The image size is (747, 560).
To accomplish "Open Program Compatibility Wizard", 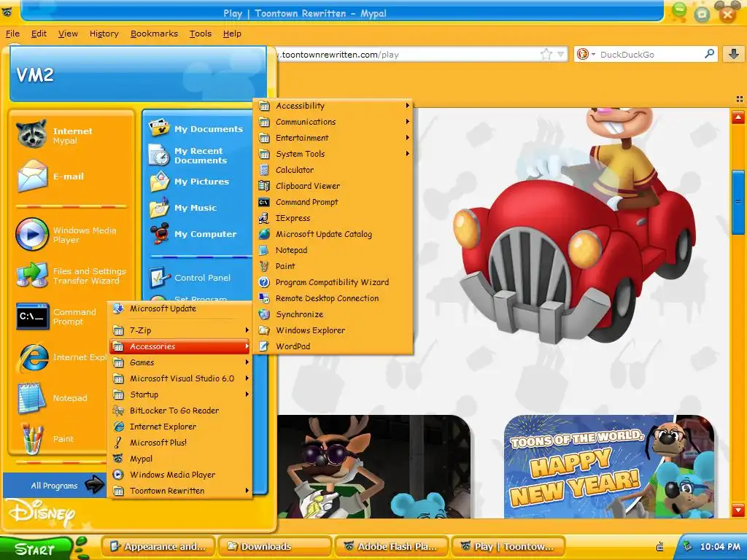I will coord(333,282).
